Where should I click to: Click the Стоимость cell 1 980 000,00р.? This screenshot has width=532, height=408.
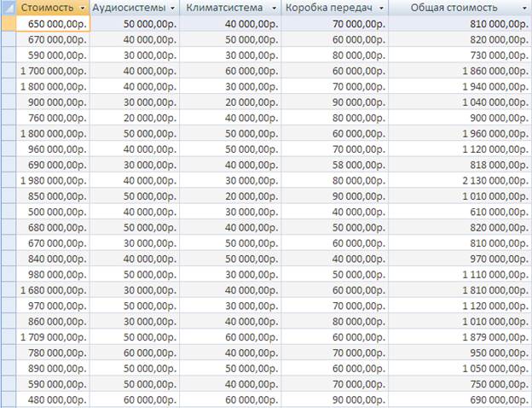click(x=53, y=180)
